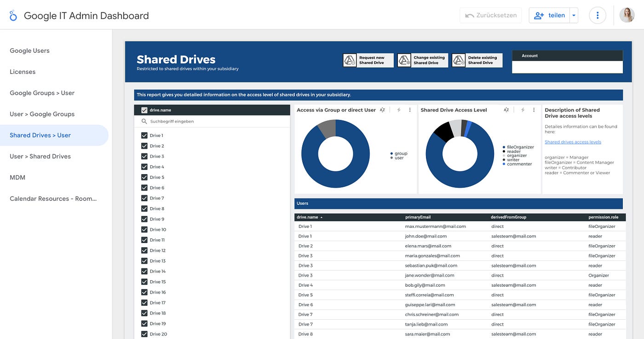Uncheck the Drive 20 checkbox

click(144, 334)
